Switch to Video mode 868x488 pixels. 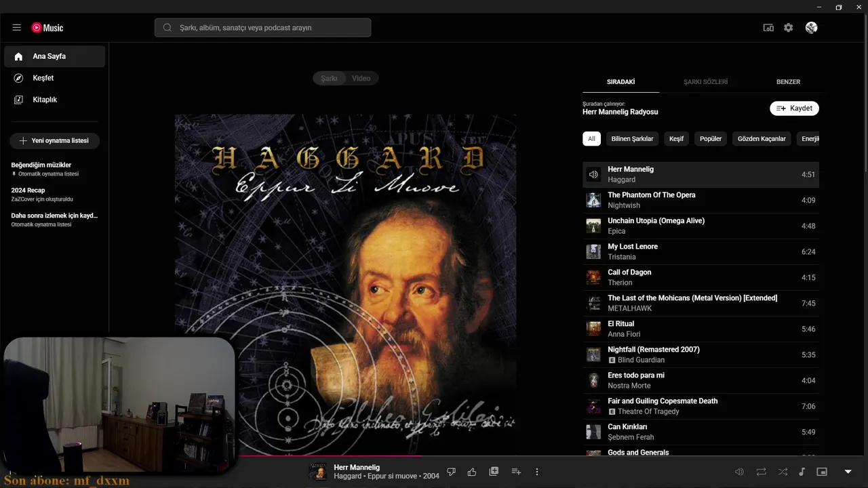(x=361, y=79)
